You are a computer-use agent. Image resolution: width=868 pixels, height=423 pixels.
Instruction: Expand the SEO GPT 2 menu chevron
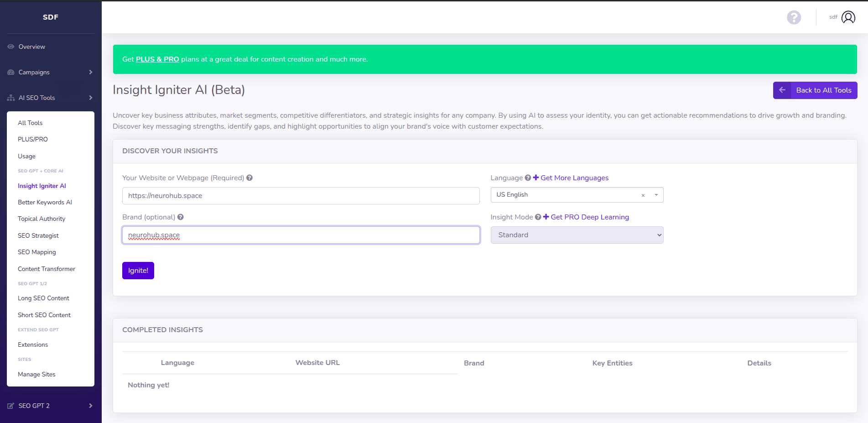pos(91,406)
